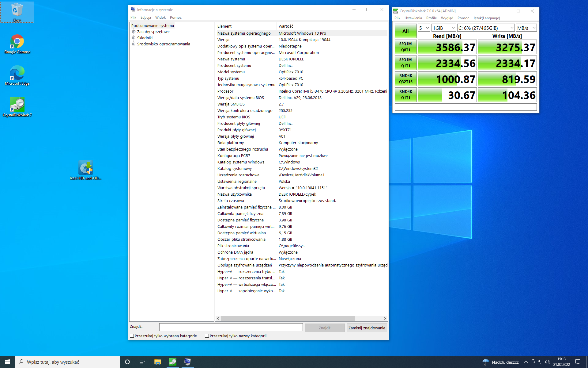Click the horizontal scrollbar thumb in details pane
The height and width of the screenshot is (368, 588).
point(288,319)
